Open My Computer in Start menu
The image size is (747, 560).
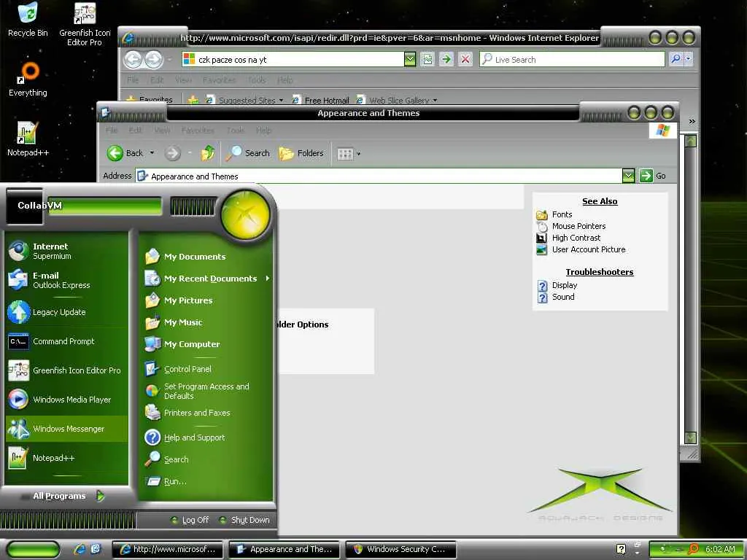(x=206, y=344)
